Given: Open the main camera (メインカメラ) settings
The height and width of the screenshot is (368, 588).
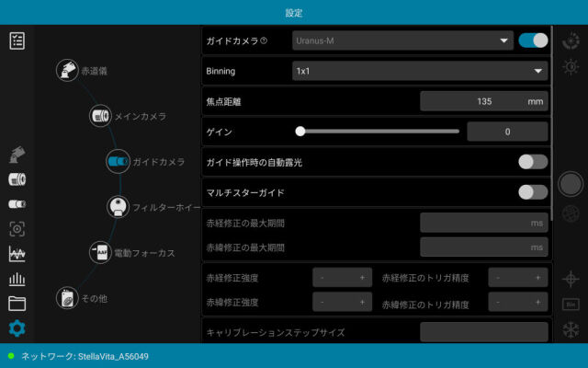Looking at the screenshot, I should [x=100, y=116].
